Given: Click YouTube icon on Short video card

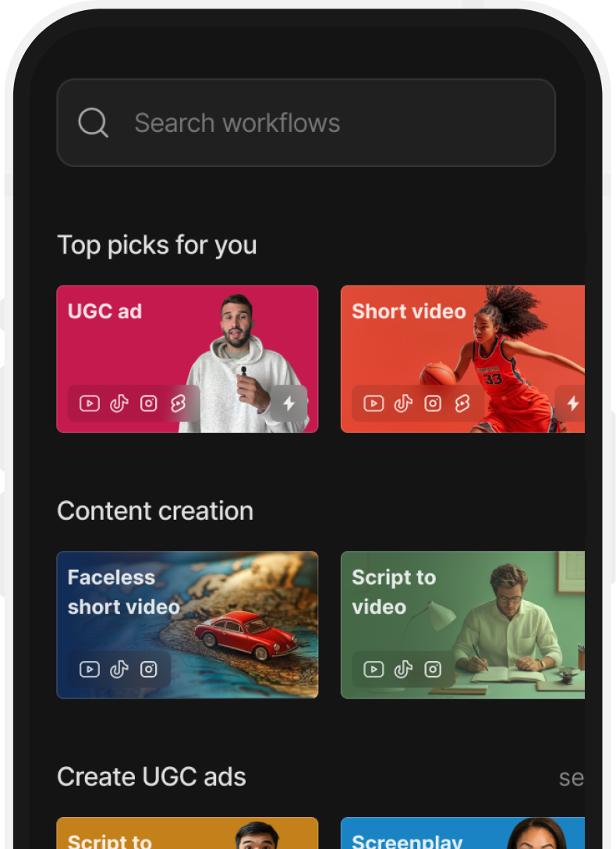Looking at the screenshot, I should tap(373, 403).
